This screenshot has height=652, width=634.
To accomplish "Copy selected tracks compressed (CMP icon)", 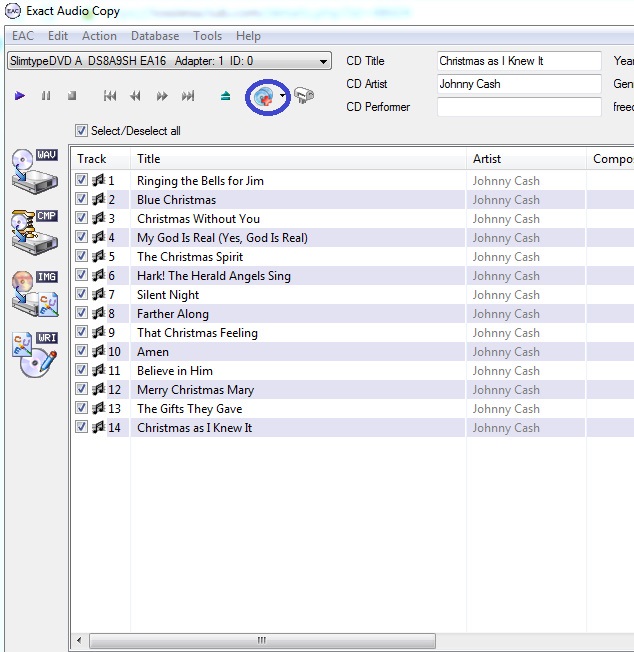I will click(x=35, y=232).
